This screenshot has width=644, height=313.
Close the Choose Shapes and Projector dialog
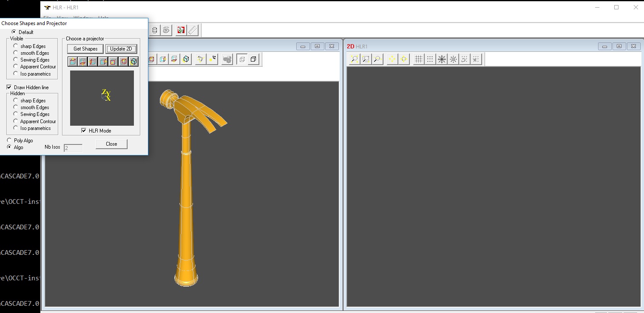pos(111,144)
